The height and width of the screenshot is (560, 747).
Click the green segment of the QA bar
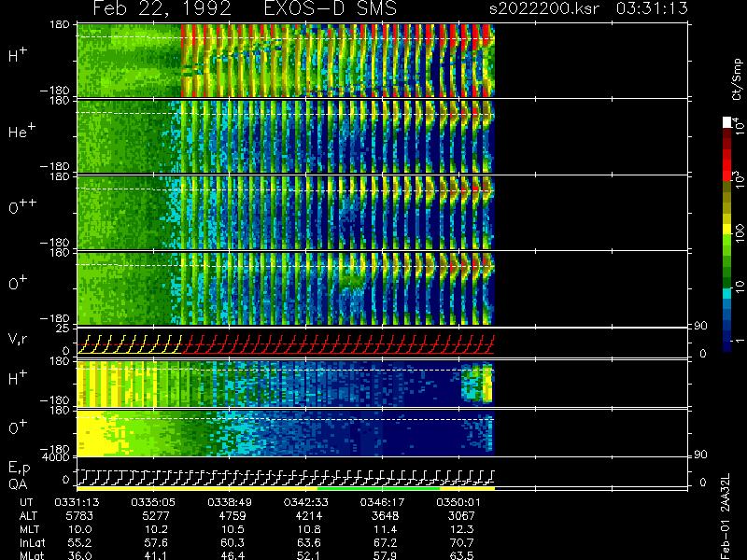point(378,488)
